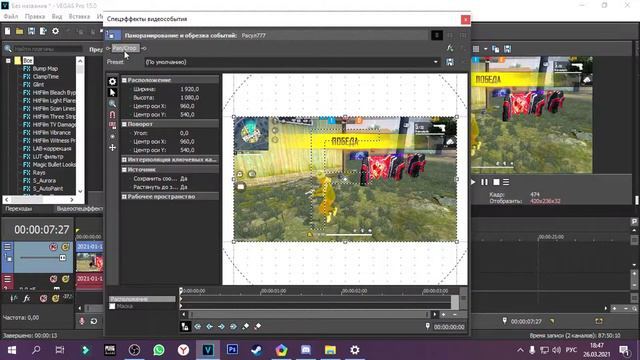Enable the Маска checkbox
Screen dimensions: 640x360
(x=112, y=306)
